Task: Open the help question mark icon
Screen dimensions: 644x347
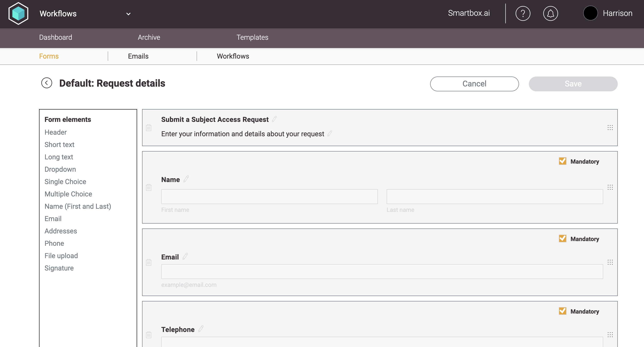Action: click(x=523, y=13)
